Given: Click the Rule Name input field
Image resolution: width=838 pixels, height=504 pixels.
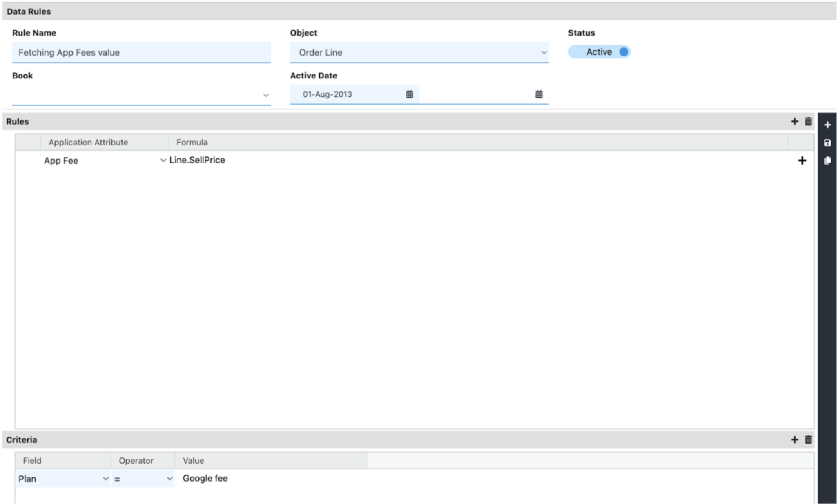Looking at the screenshot, I should click(141, 52).
